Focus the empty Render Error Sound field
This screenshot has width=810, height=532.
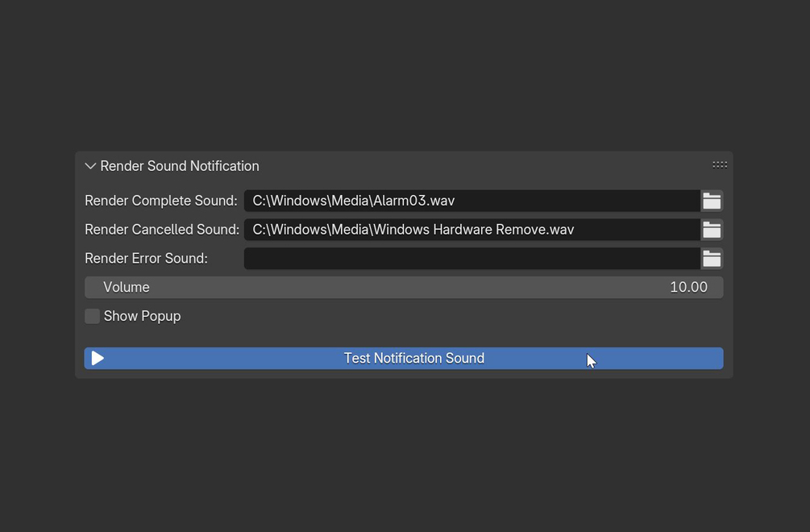click(471, 259)
